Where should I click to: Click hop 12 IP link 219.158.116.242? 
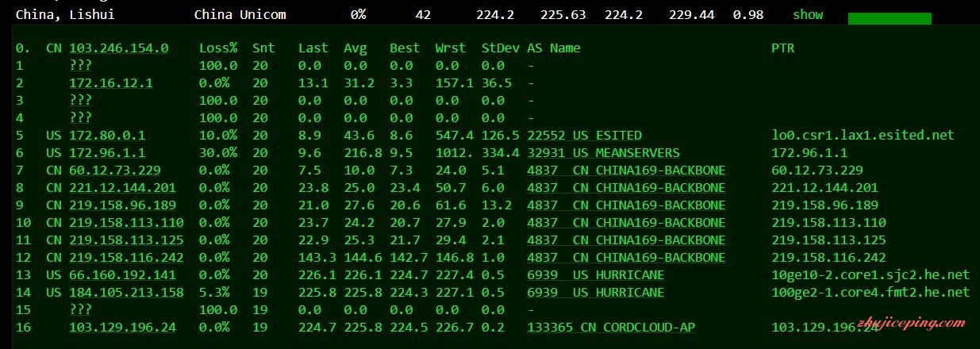[126, 258]
